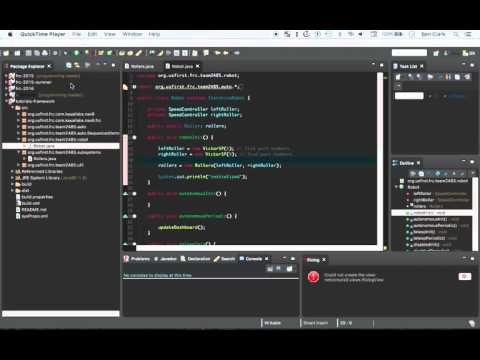Open the Apple menu
The width and height of the screenshot is (480, 360).
[x=10, y=34]
